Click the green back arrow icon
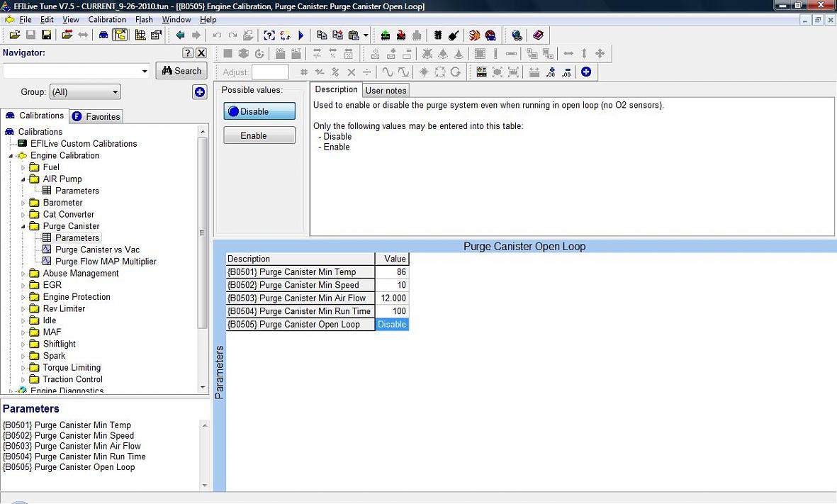Screen dimensions: 837x504 coord(180,35)
